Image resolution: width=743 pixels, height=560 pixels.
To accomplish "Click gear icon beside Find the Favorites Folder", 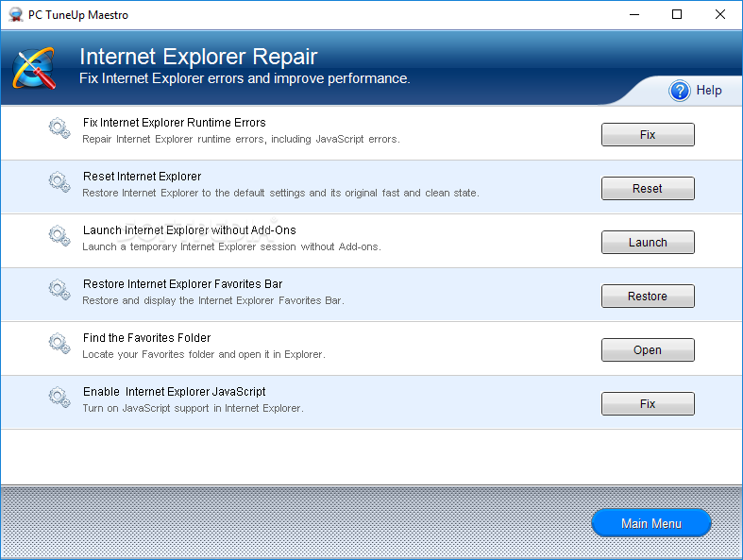I will pos(59,344).
